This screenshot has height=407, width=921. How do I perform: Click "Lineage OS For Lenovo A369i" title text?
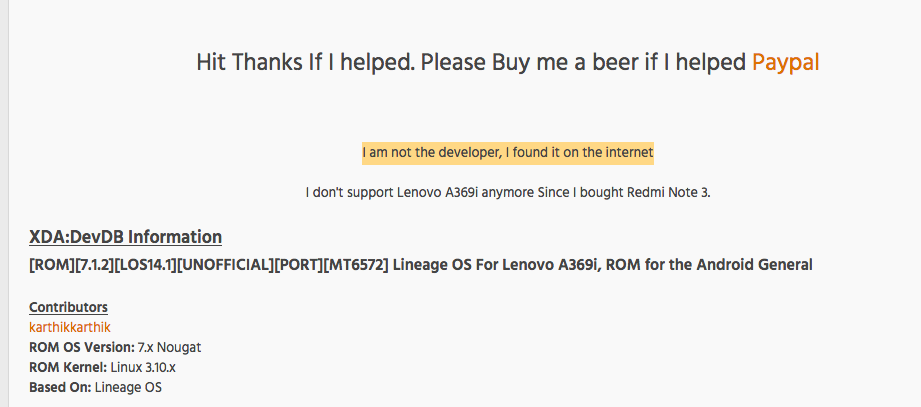coord(497,265)
